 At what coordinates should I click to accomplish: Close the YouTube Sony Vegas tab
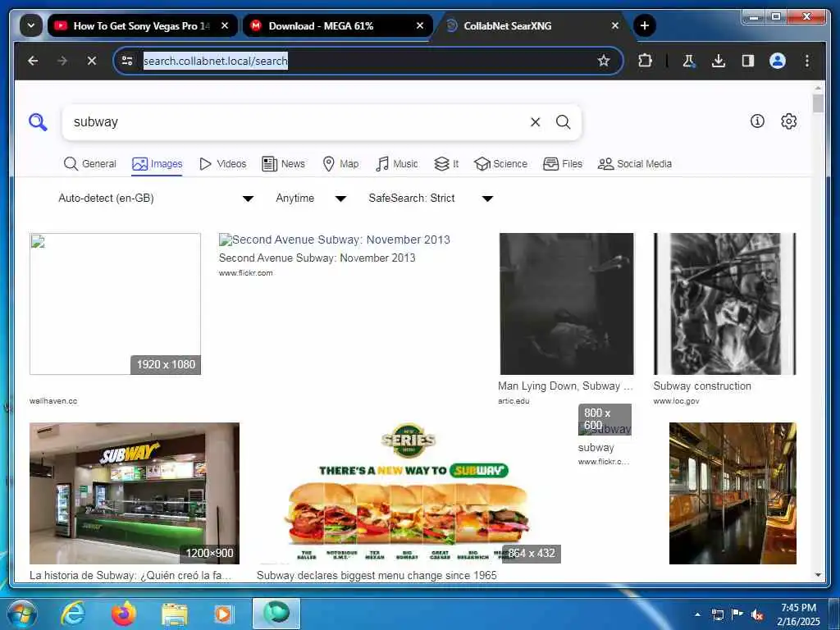coord(225,25)
